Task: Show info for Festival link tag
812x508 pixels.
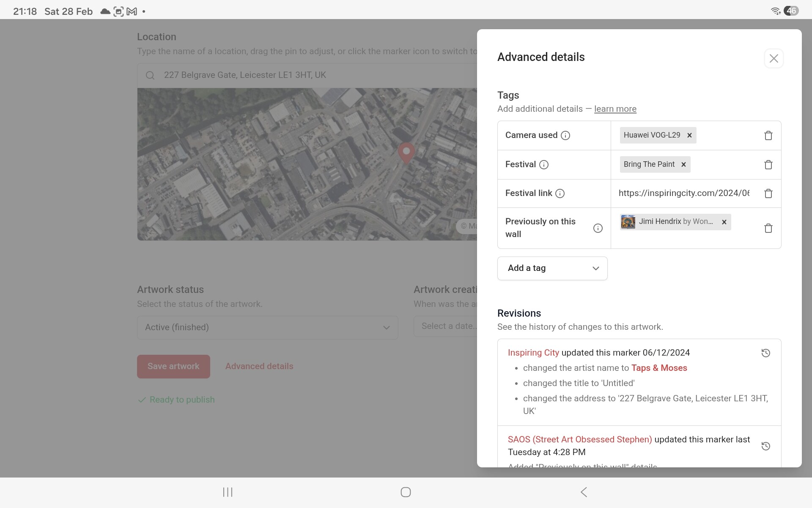Action: 560,193
